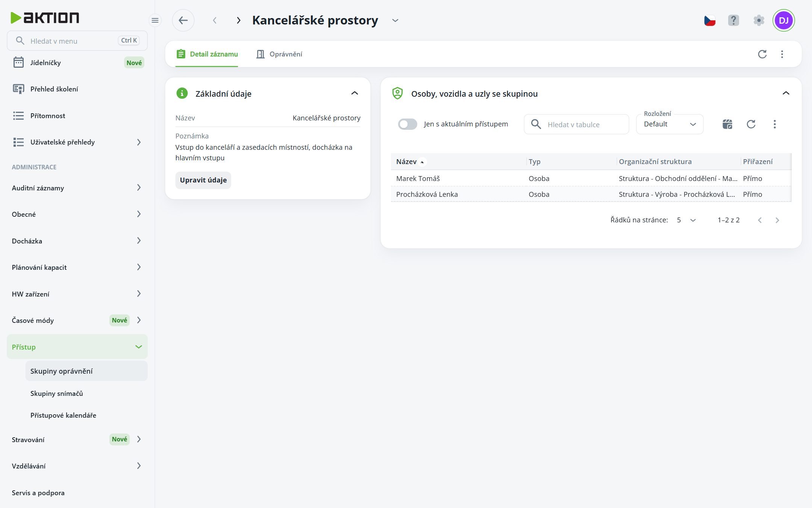Screen dimensions: 812x508
Task: Open the Rozložení Default dropdown
Action: point(670,124)
